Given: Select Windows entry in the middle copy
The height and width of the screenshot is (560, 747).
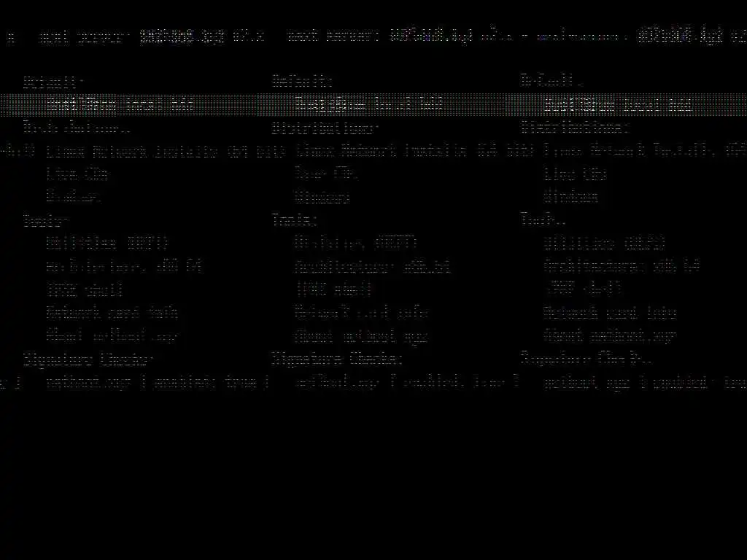Looking at the screenshot, I should 322,197.
